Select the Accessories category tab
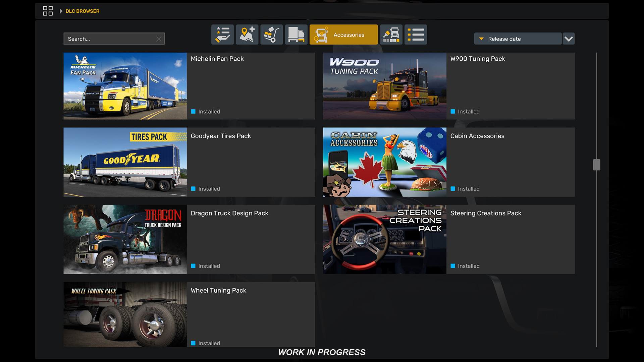Viewport: 644px width, 362px height. 343,35
